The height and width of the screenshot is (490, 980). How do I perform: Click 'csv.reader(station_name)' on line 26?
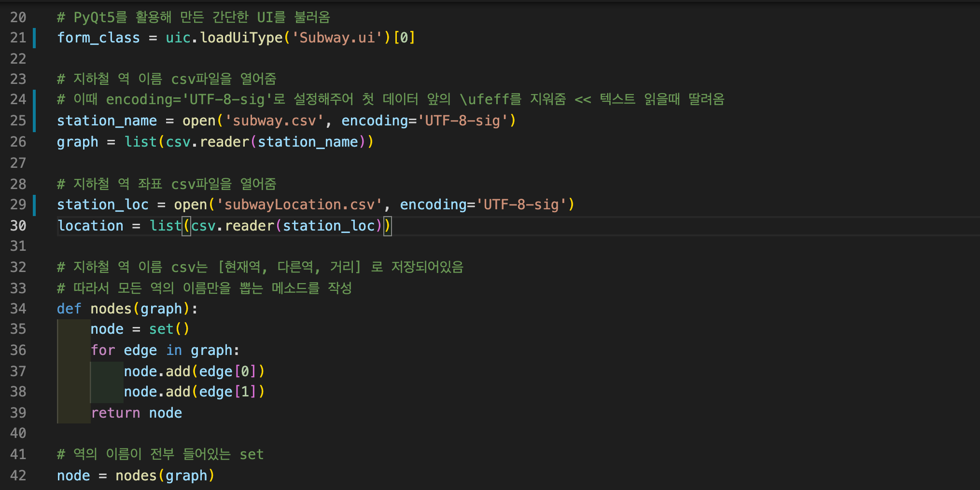(x=266, y=142)
